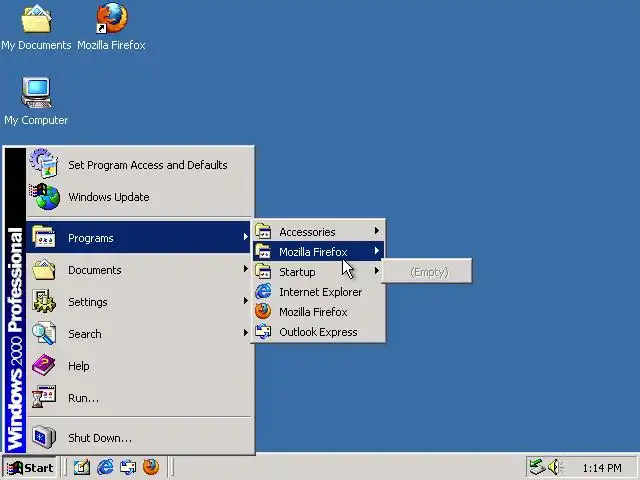Screen dimensions: 640x480
Task: Click the Documents folder icon in Start menu
Action: pyautogui.click(x=44, y=269)
